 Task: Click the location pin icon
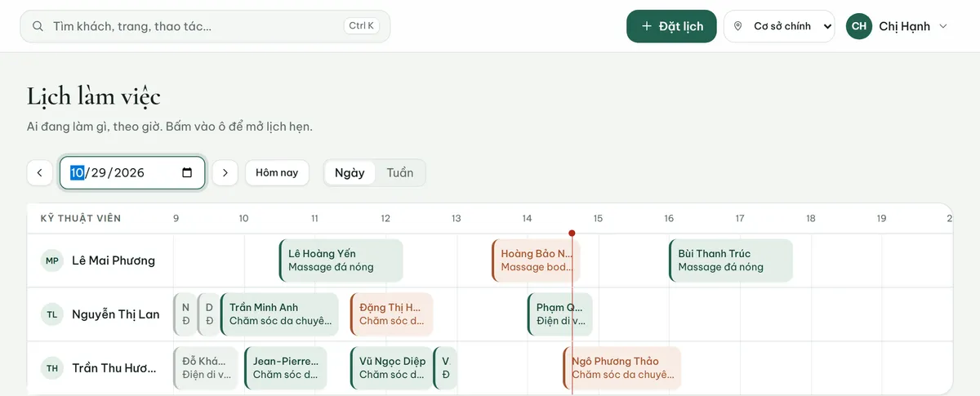(738, 26)
